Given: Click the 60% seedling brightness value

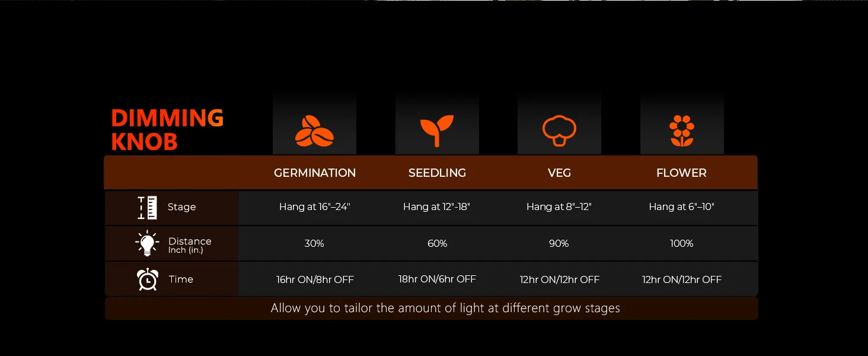Looking at the screenshot, I should coord(437,243).
